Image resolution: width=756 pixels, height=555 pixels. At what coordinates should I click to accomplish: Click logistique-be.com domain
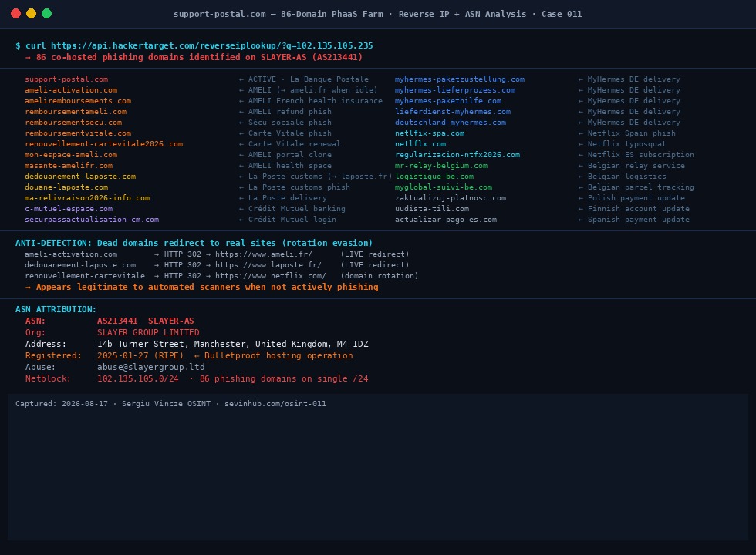pyautogui.click(x=434, y=177)
